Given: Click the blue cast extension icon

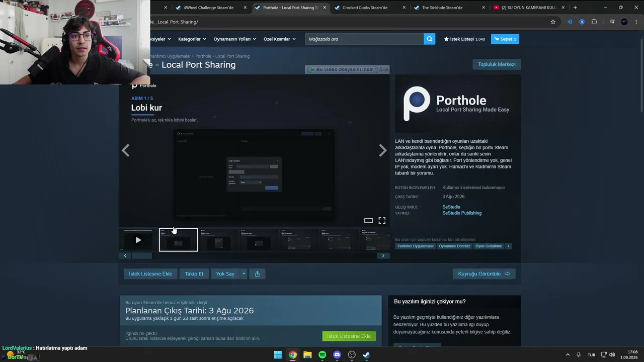Looking at the screenshot, I should (570, 22).
